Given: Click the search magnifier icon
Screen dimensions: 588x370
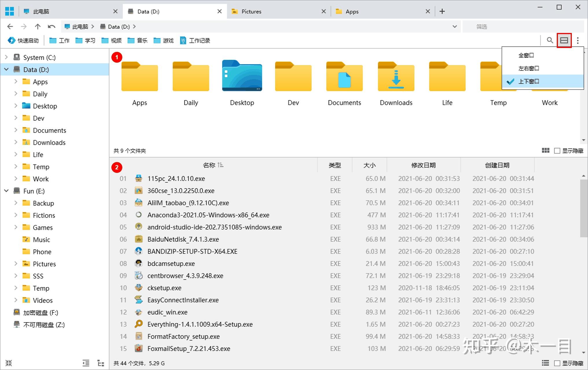Looking at the screenshot, I should 549,40.
